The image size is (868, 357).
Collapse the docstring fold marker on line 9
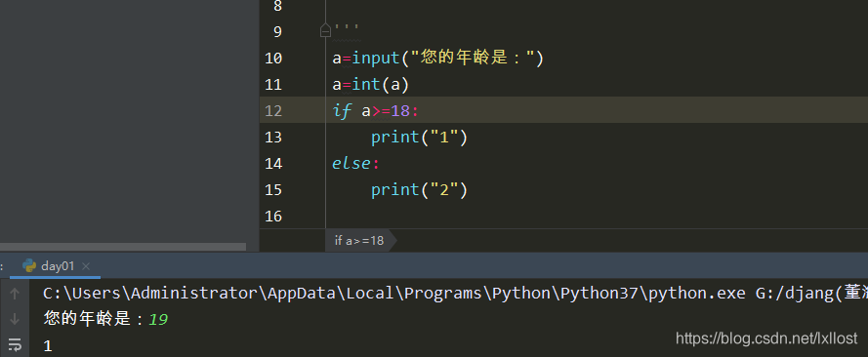point(325,31)
